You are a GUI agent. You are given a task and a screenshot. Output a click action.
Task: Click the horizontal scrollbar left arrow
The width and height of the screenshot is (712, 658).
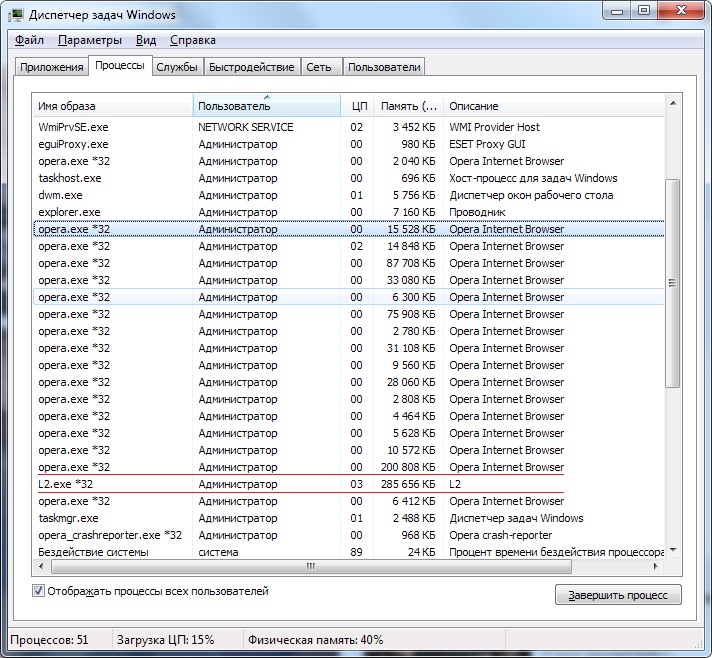pos(41,566)
